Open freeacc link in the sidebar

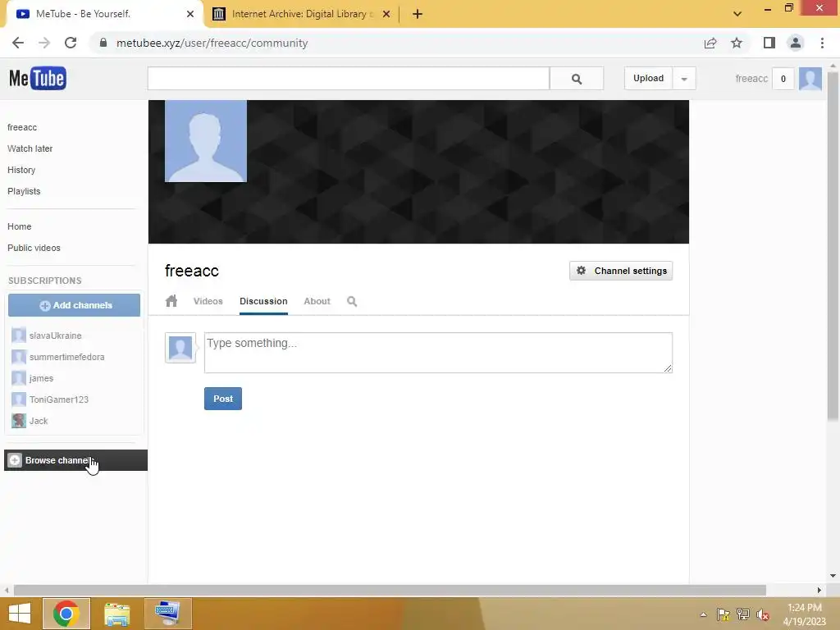point(22,127)
